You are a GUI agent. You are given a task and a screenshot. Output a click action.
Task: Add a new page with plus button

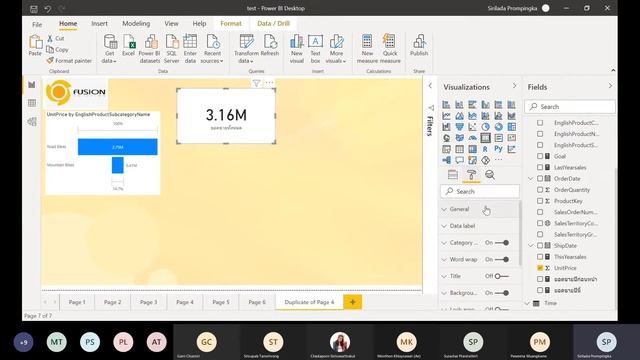pos(353,302)
